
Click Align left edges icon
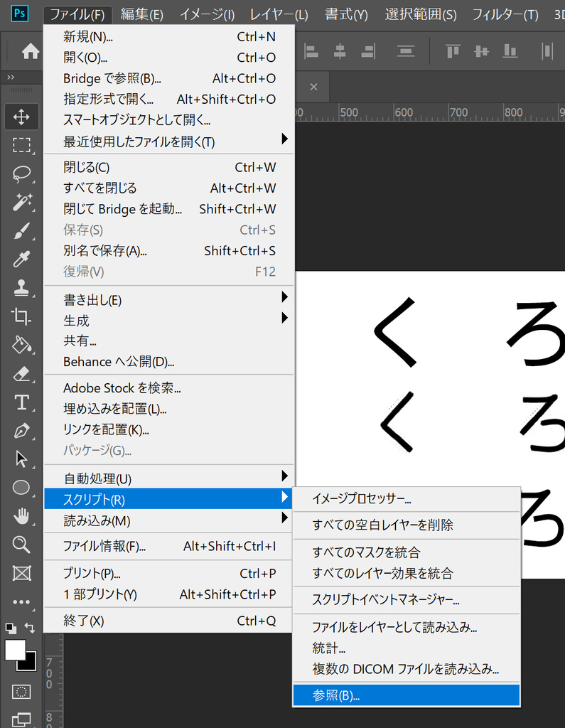(x=311, y=51)
